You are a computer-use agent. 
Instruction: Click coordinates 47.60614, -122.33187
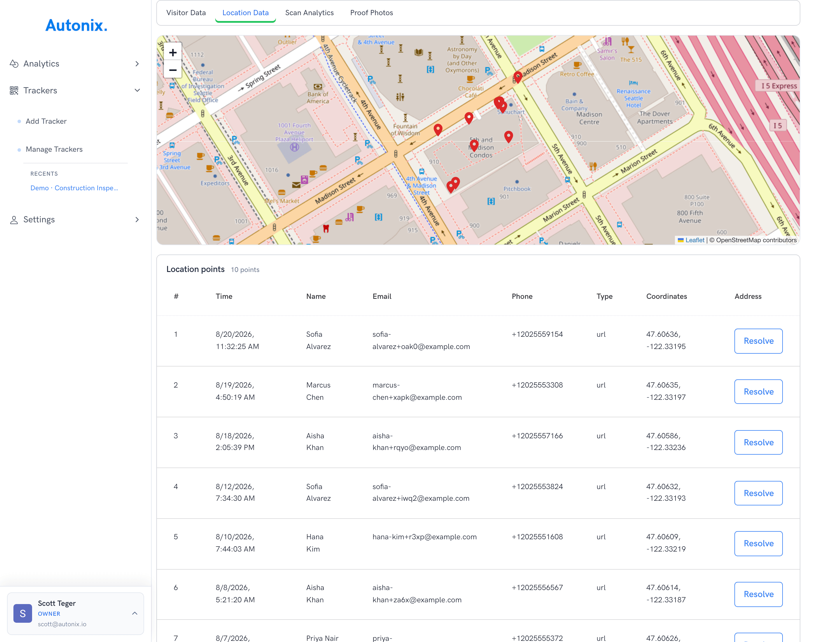point(666,594)
